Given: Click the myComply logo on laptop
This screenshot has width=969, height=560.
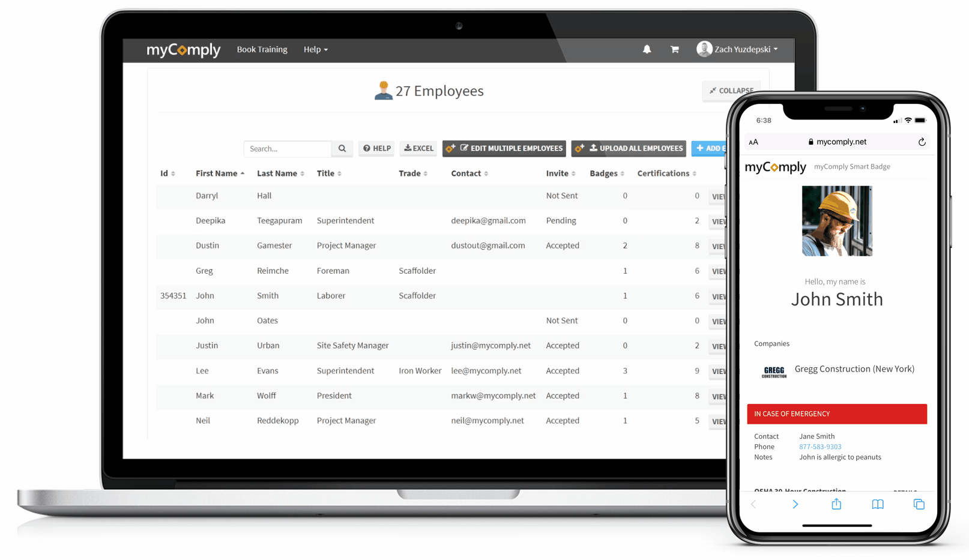Looking at the screenshot, I should tap(184, 50).
